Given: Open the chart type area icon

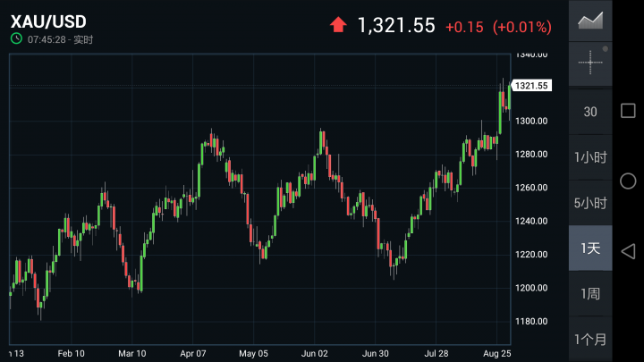Looking at the screenshot, I should click(x=590, y=21).
